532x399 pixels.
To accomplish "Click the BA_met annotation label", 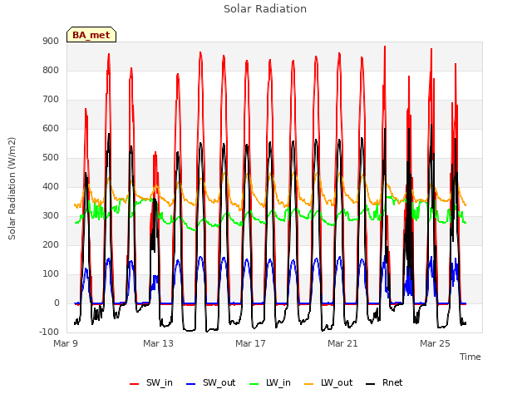I will [x=91, y=35].
